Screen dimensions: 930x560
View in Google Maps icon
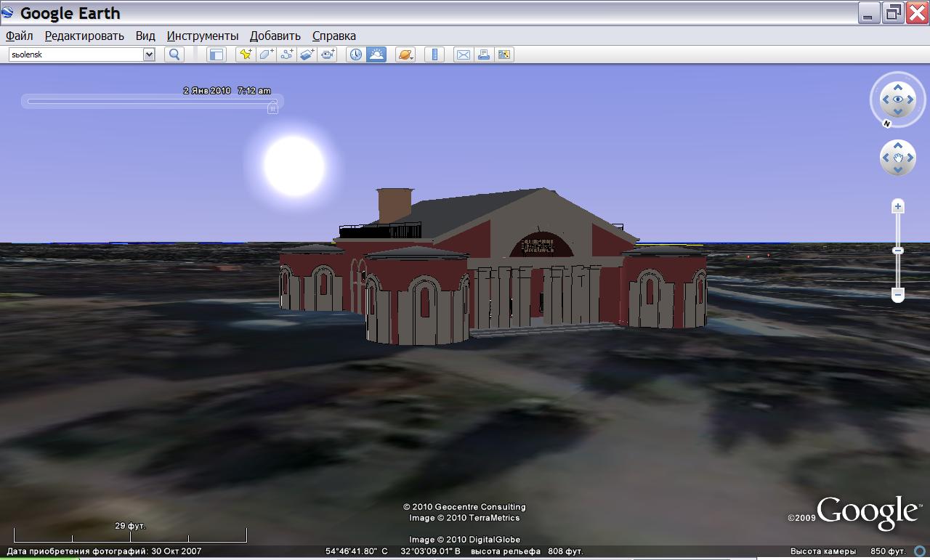pyautogui.click(x=504, y=54)
